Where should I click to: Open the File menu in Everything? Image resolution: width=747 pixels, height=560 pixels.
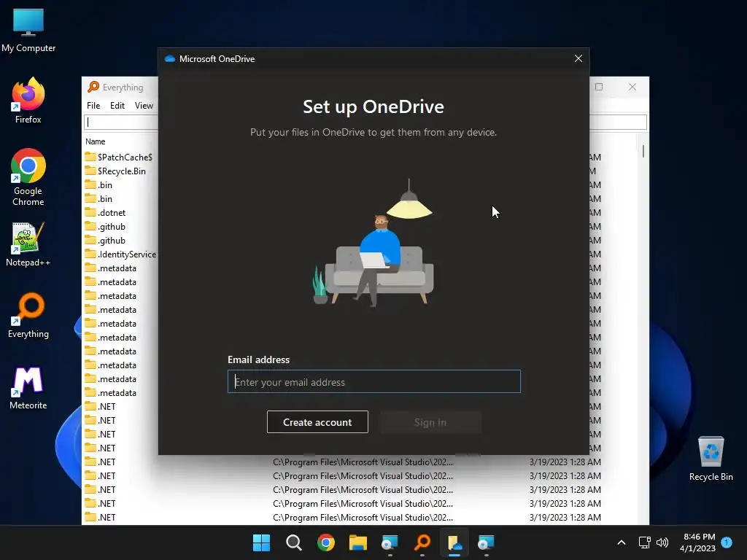[93, 106]
